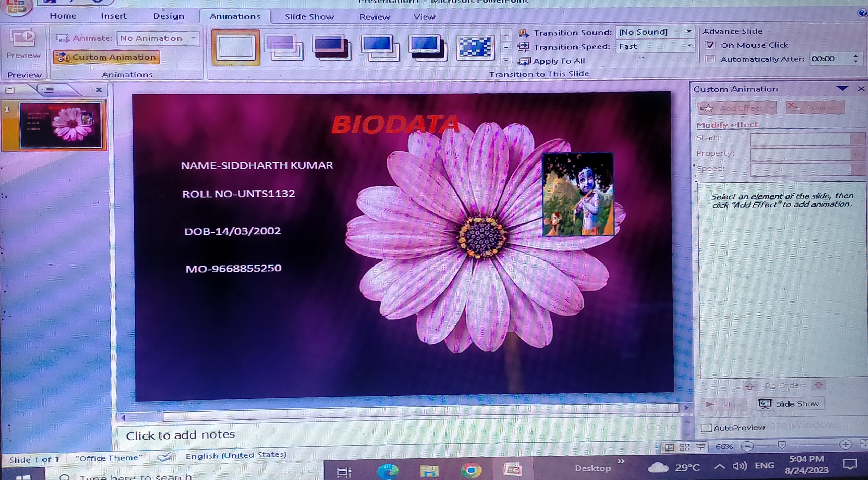Switch to the Design tab
Viewport: 868px width, 480px height.
pyautogui.click(x=168, y=16)
